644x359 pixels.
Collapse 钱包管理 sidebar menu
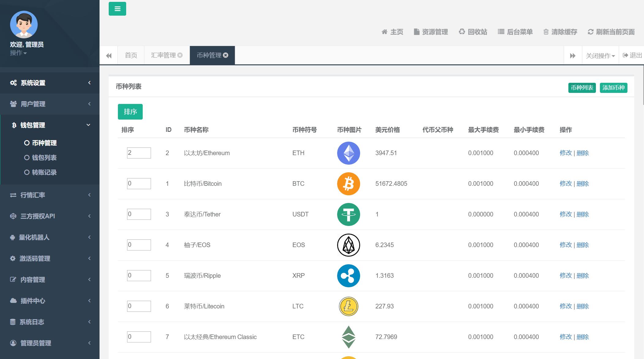[50, 125]
